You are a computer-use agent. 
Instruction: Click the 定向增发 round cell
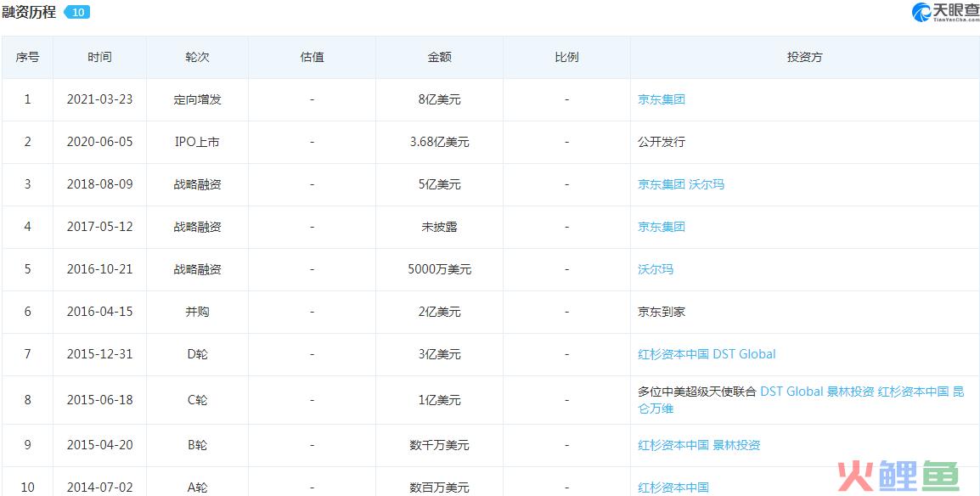tap(198, 99)
